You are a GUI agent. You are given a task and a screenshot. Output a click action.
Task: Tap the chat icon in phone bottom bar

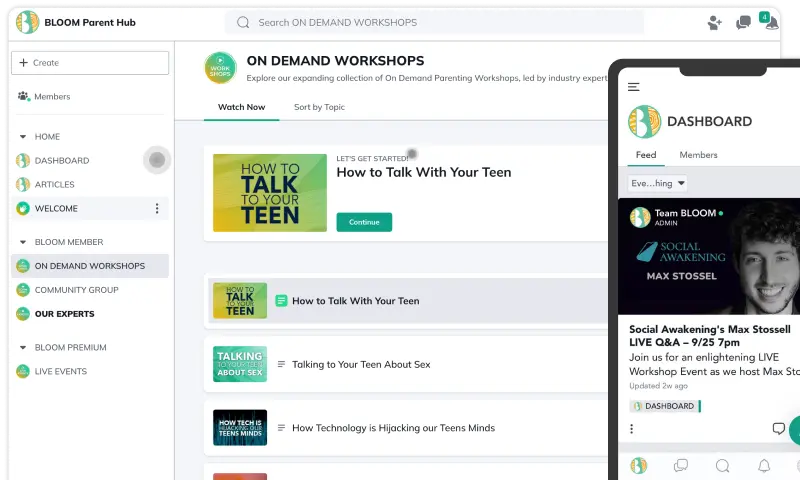(680, 465)
